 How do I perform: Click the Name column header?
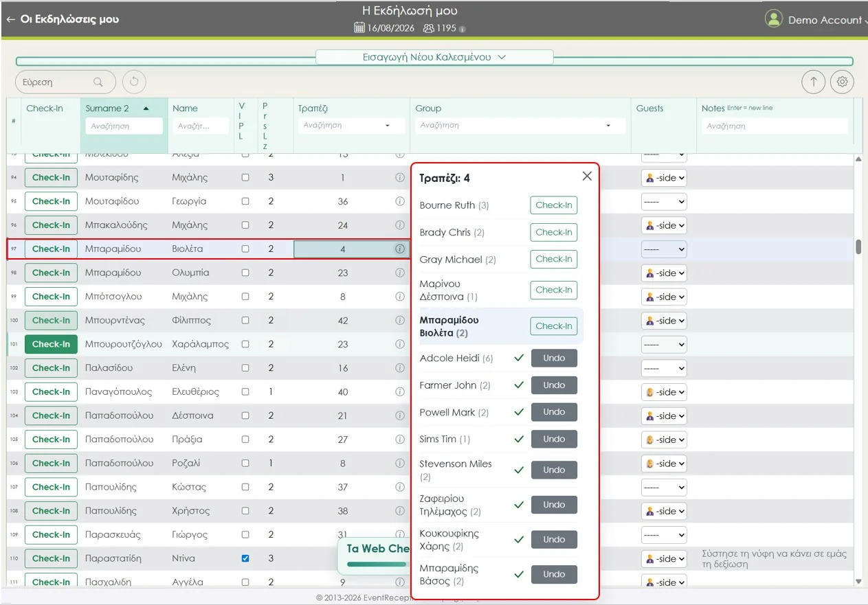(186, 109)
